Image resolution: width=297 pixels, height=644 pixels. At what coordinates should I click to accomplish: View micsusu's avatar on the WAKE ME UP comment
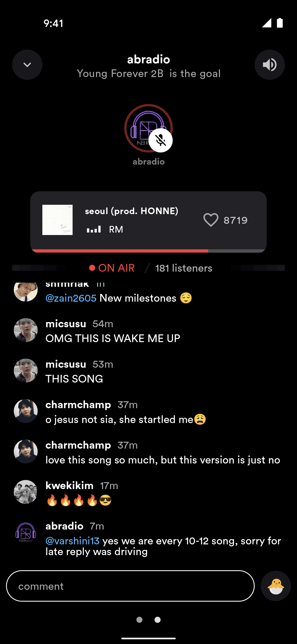[26, 330]
